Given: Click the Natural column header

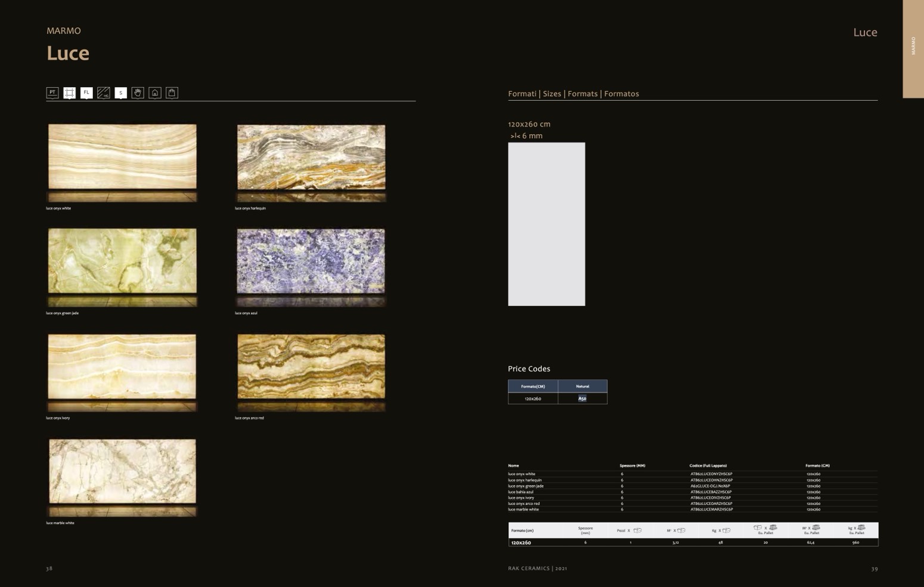Looking at the screenshot, I should (x=582, y=386).
